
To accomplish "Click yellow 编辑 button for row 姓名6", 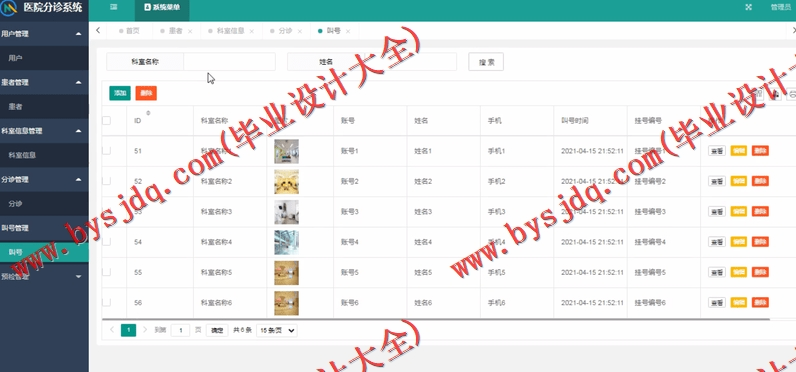I will coord(739,302).
